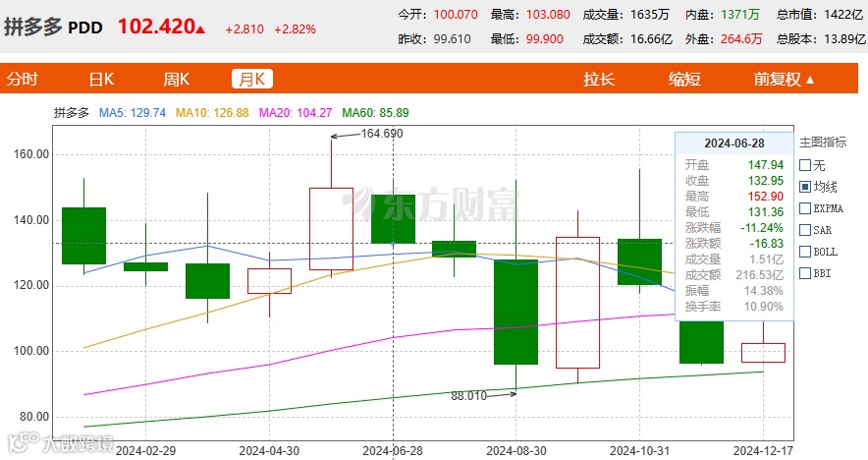This screenshot has width=868, height=460.
Task: Click the 88.010 low price label
Action: point(469,396)
